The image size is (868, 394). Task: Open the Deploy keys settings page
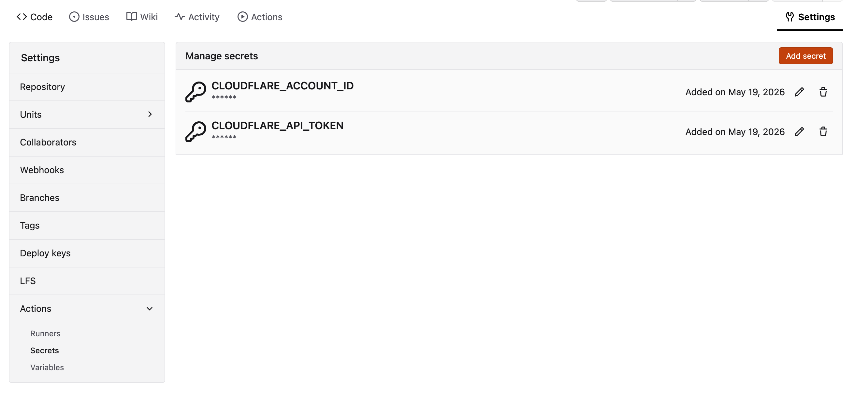click(87, 253)
